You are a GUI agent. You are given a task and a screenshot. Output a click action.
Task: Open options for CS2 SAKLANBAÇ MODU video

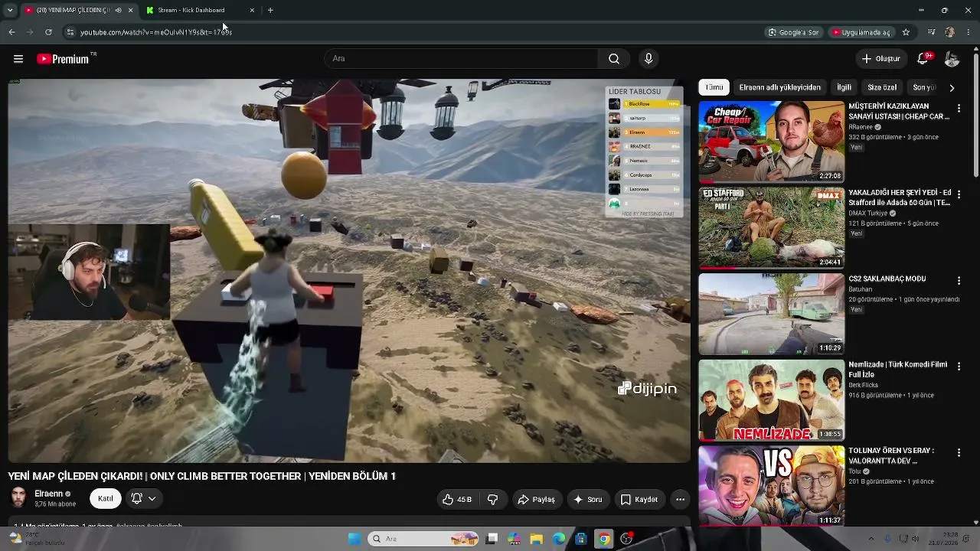(x=959, y=281)
